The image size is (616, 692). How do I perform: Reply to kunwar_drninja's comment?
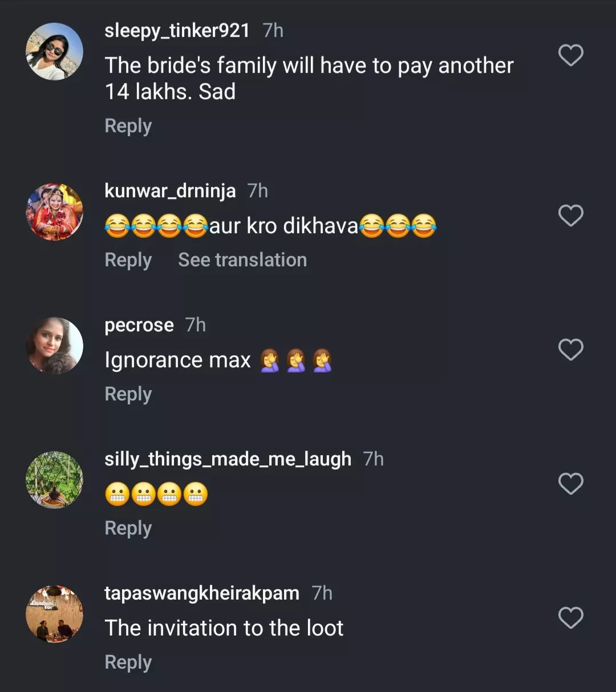click(128, 260)
